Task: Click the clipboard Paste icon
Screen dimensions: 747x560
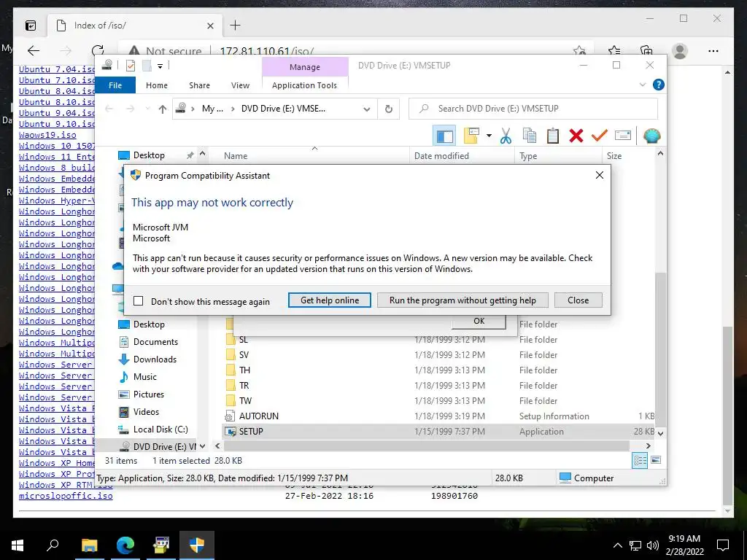Action: pyautogui.click(x=553, y=136)
